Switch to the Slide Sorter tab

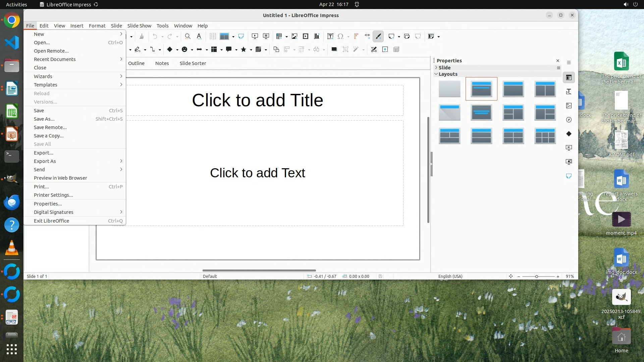(x=193, y=63)
